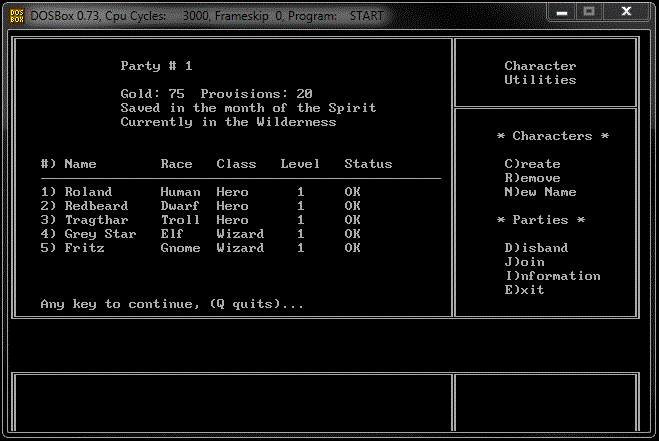Open the I)nformation option
The height and width of the screenshot is (441, 659).
[x=552, y=276]
